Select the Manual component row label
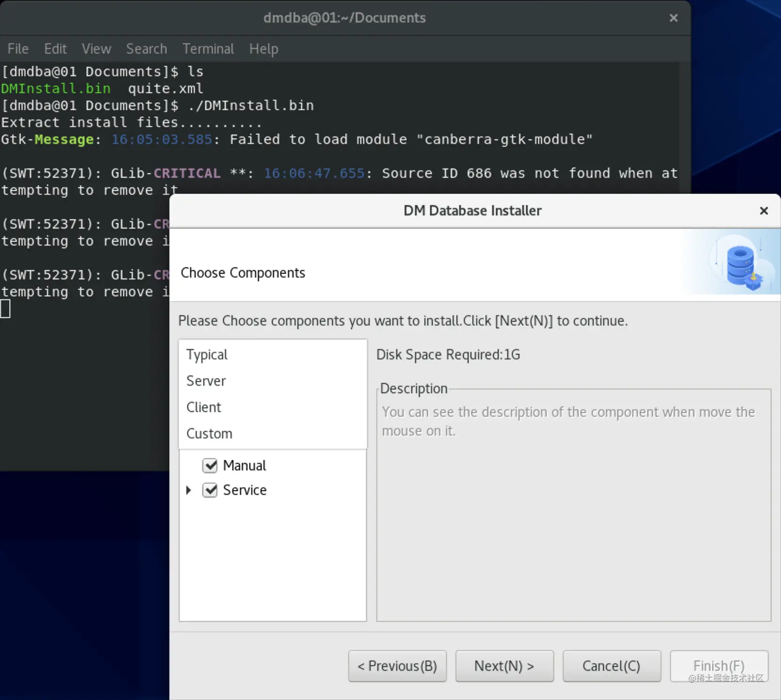The width and height of the screenshot is (781, 700). click(245, 466)
